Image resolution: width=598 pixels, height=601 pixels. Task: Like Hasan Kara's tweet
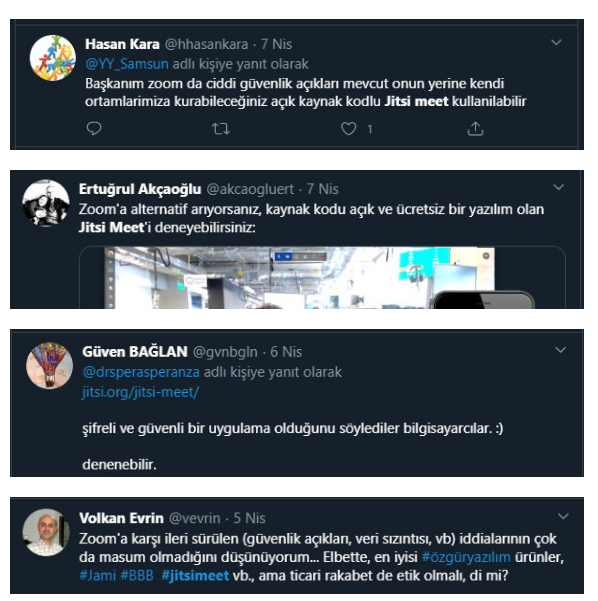[348, 129]
